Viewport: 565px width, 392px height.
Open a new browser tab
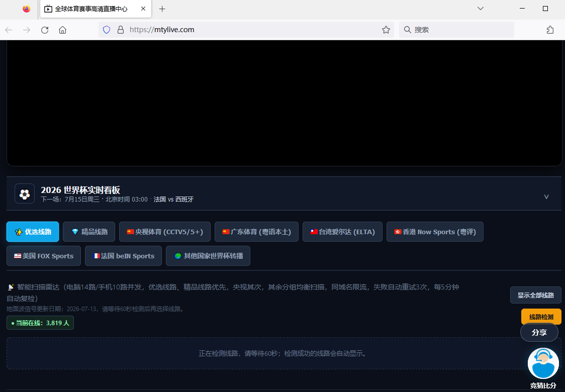(x=162, y=9)
